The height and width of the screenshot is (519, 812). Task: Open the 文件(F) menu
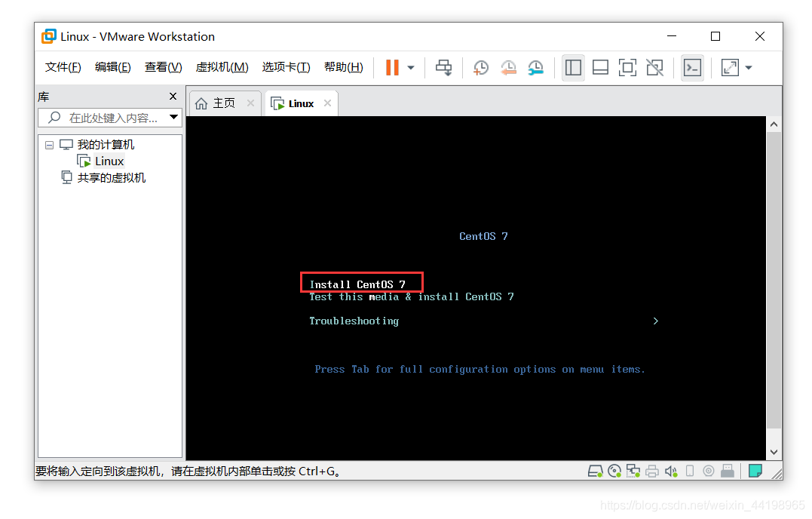pos(63,67)
